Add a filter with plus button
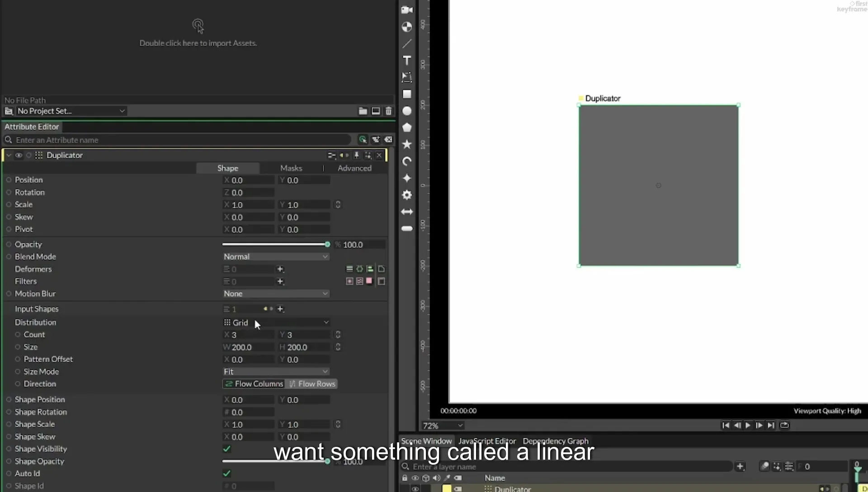 280,281
